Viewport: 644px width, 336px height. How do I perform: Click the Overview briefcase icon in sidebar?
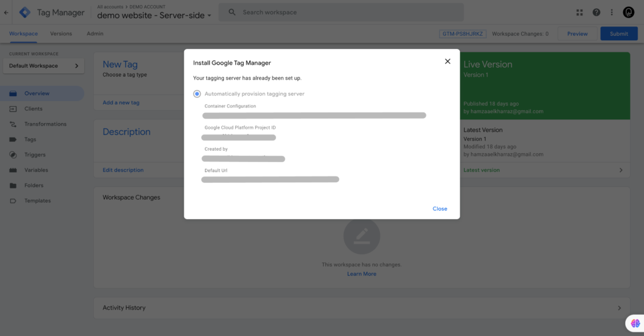[x=13, y=94]
